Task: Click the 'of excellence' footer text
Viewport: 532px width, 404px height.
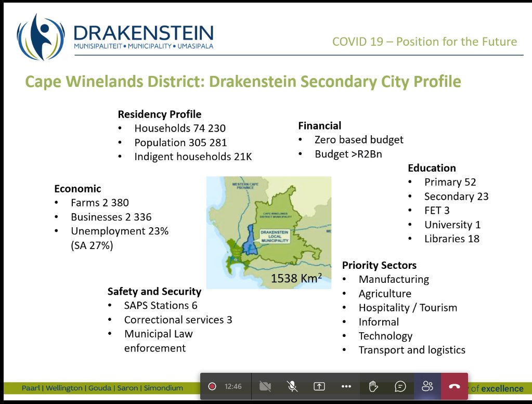Action: coord(497,388)
